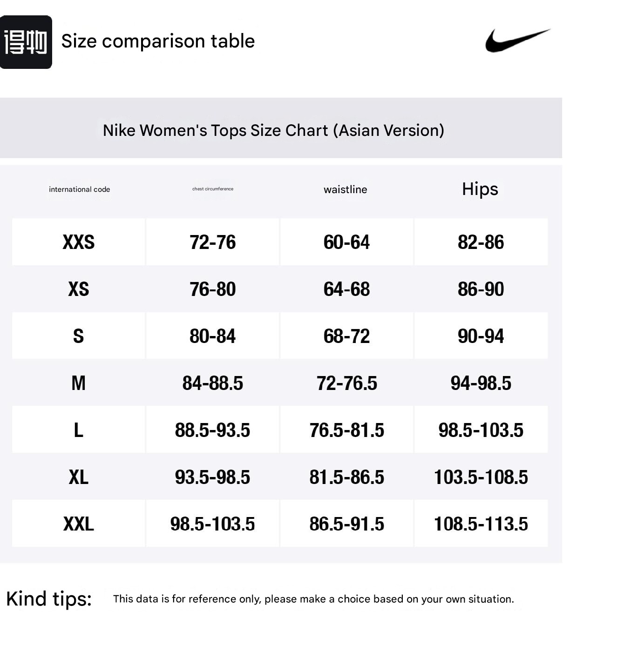Click the waistline column header
644x672 pixels.
[345, 189]
